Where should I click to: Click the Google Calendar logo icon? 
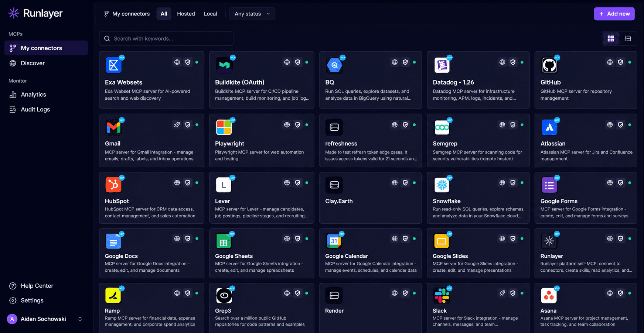pyautogui.click(x=334, y=241)
